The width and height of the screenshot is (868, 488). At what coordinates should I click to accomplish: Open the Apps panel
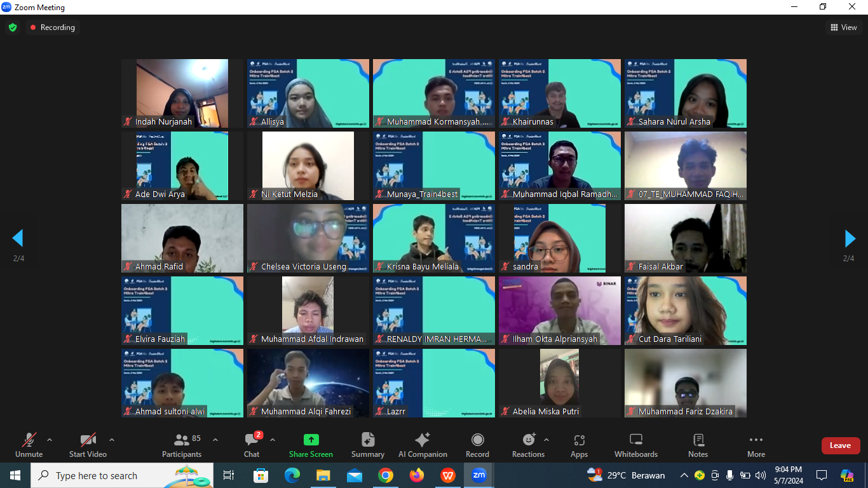tap(579, 445)
